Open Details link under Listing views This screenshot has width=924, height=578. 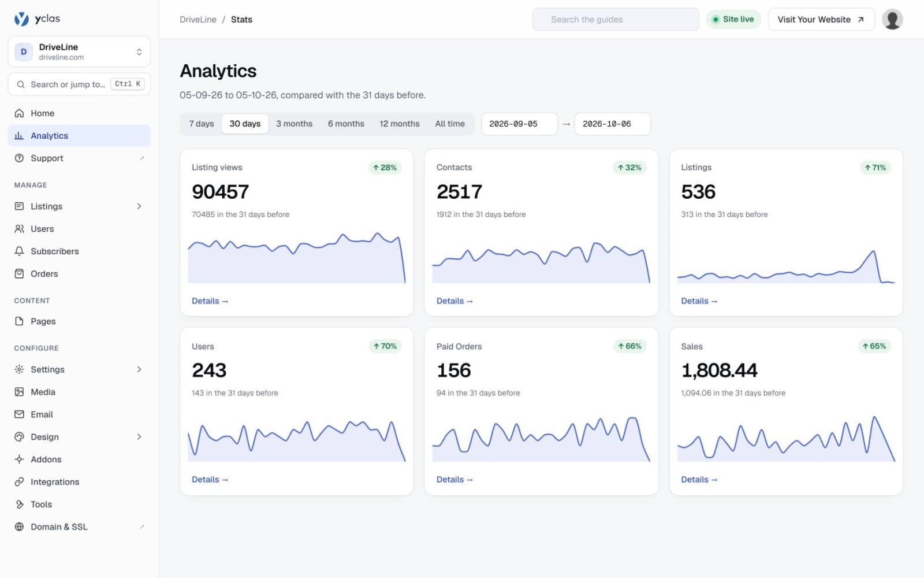(x=210, y=301)
